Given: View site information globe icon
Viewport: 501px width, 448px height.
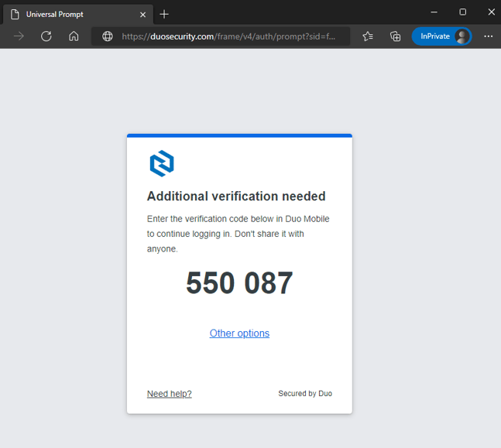Looking at the screenshot, I should coord(108,36).
